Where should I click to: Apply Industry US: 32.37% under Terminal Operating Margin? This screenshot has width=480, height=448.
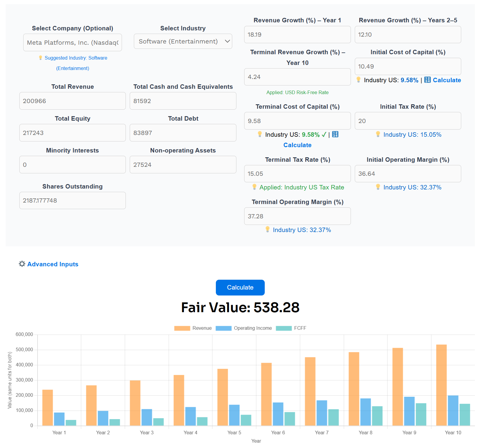click(x=302, y=230)
